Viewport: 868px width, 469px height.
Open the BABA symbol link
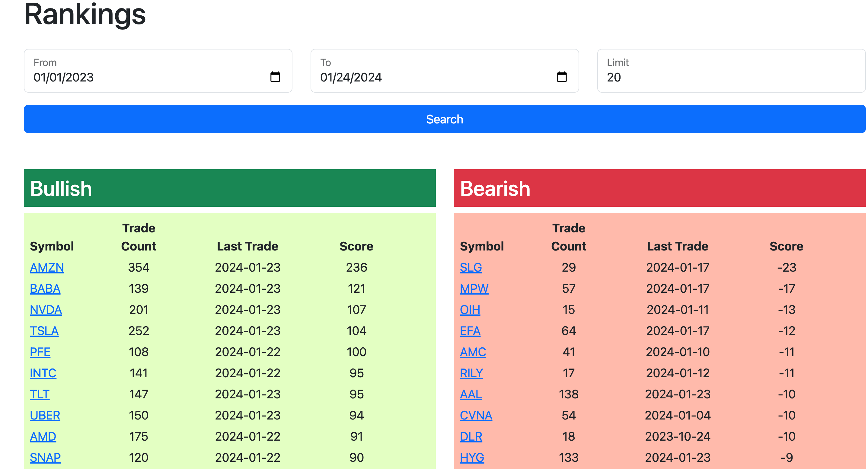point(45,289)
